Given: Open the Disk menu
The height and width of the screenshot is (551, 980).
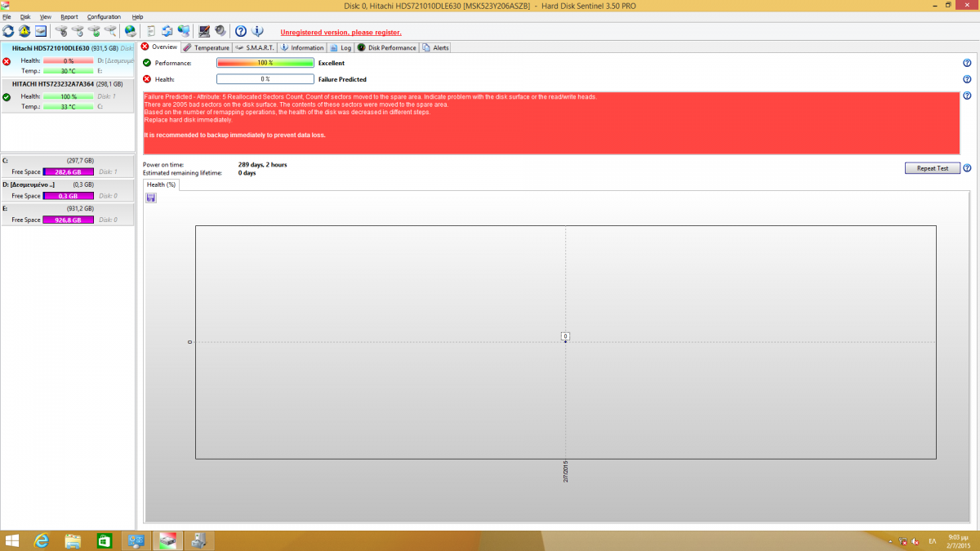Looking at the screenshot, I should coord(25,16).
